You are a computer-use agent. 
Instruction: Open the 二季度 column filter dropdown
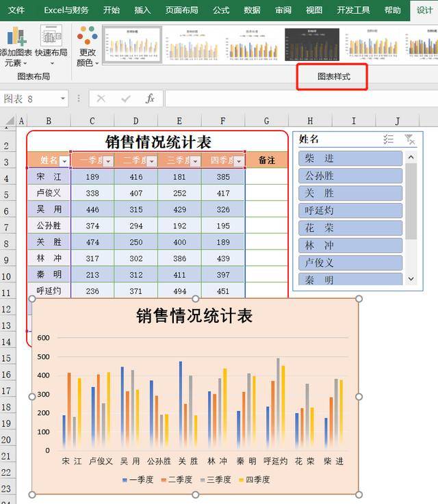pos(151,161)
